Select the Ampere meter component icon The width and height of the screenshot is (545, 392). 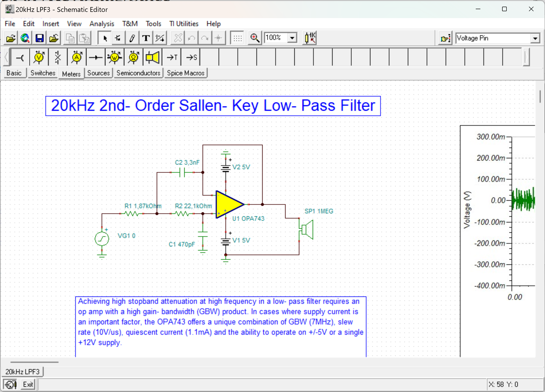77,57
